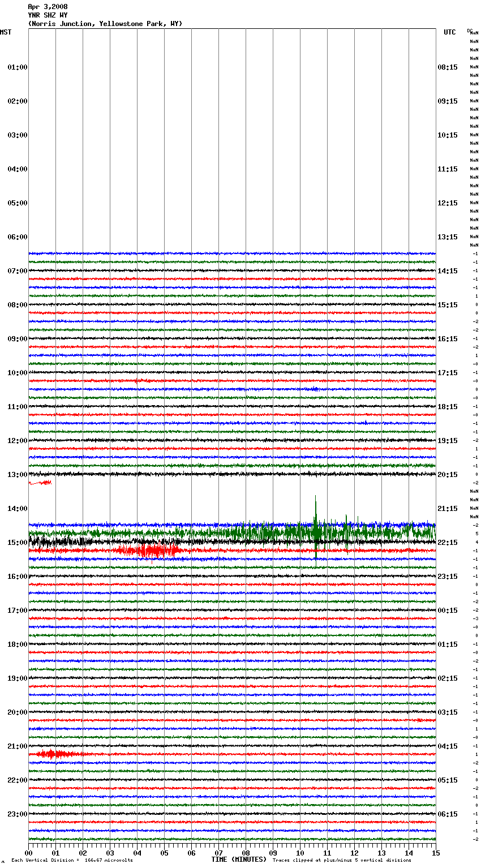Click the short red trace fragment below 13:00

(40, 483)
